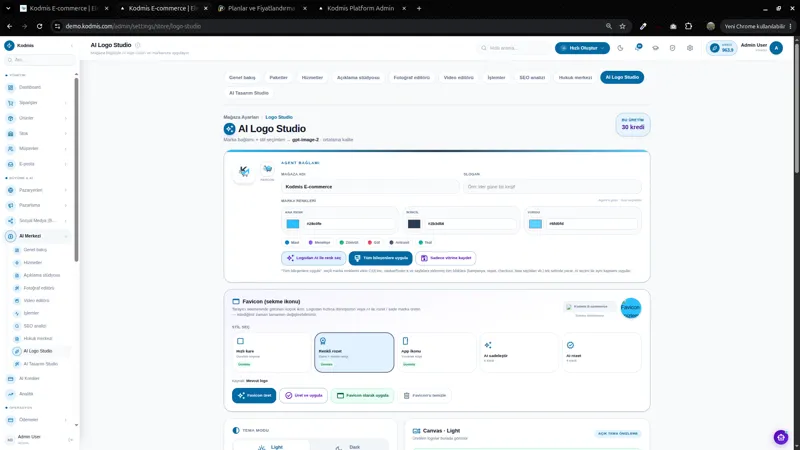The width and height of the screenshot is (800, 450).
Task: Open the third (vurgu) color swatch
Action: click(x=535, y=223)
